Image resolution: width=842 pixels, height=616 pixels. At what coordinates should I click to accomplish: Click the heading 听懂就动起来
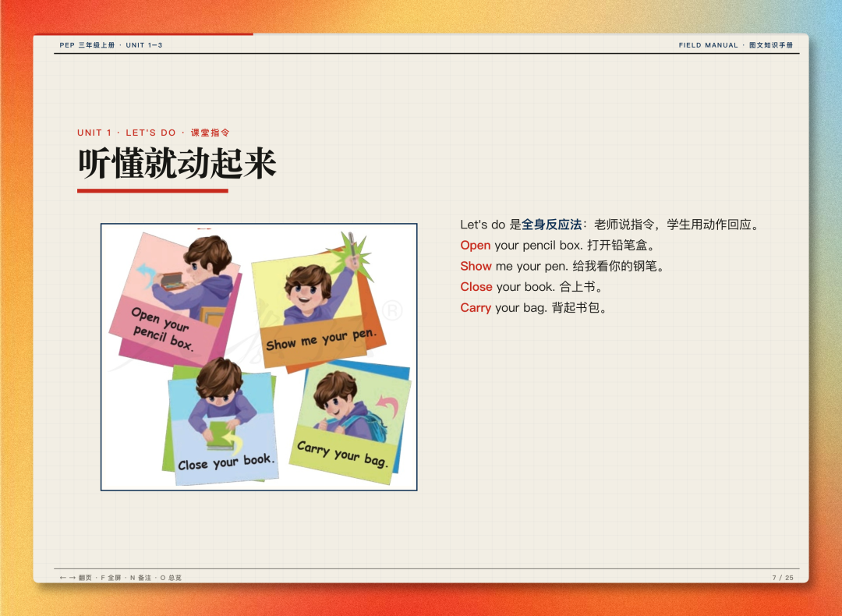pos(177,163)
